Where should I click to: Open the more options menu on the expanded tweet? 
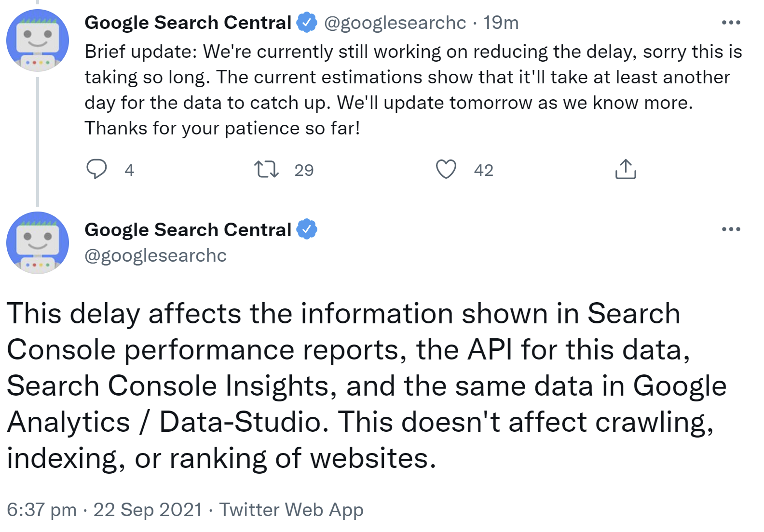730,228
